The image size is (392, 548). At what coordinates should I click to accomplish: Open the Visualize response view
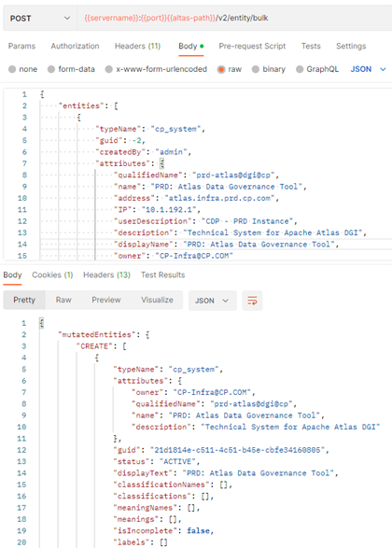(x=157, y=300)
